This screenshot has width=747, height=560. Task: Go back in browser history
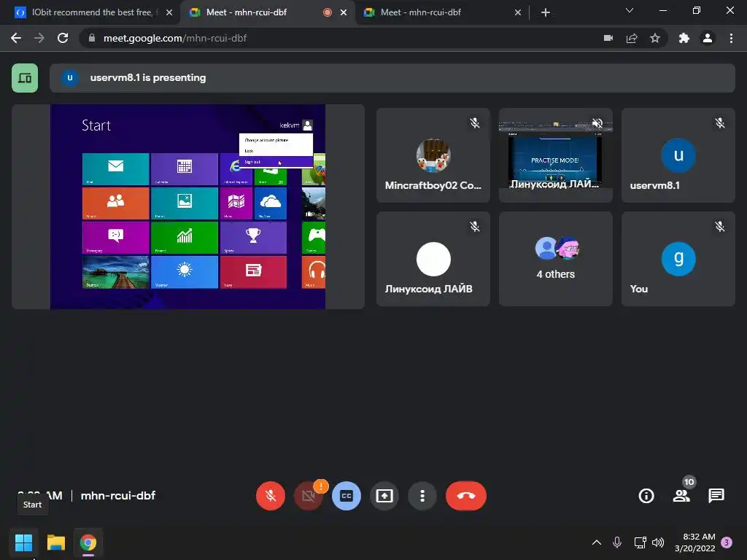16,38
